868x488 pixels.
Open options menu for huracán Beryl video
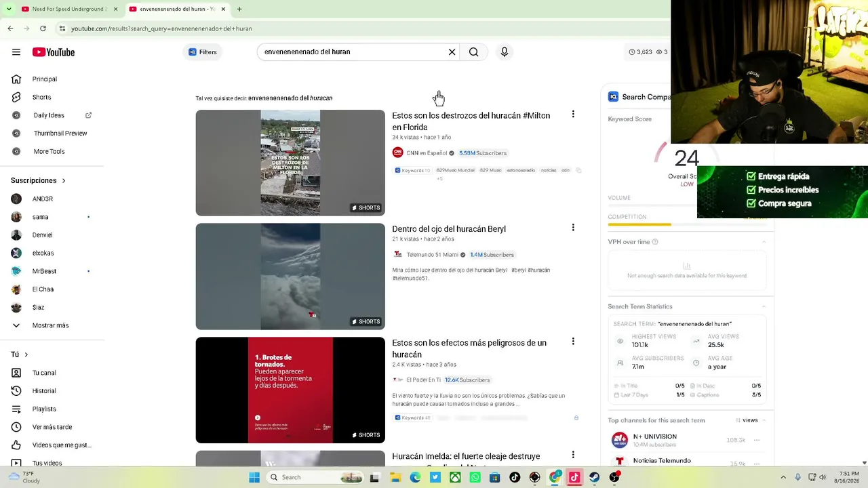tap(573, 228)
